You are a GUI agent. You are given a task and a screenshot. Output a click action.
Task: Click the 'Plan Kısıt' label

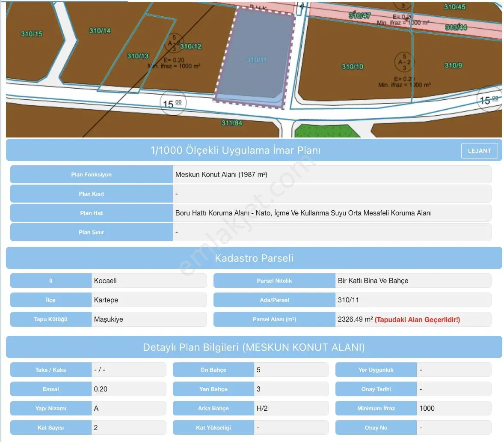click(91, 194)
